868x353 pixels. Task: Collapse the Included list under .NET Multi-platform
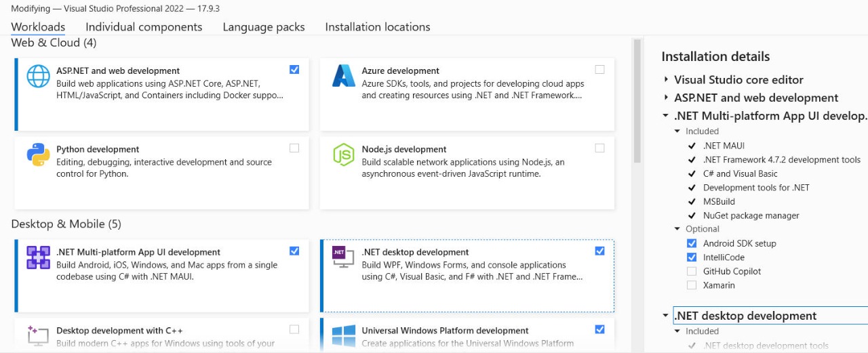[x=677, y=131]
